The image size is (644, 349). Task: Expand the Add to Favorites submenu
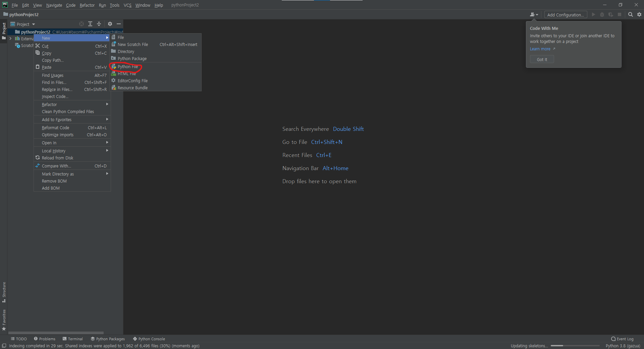[x=72, y=119]
